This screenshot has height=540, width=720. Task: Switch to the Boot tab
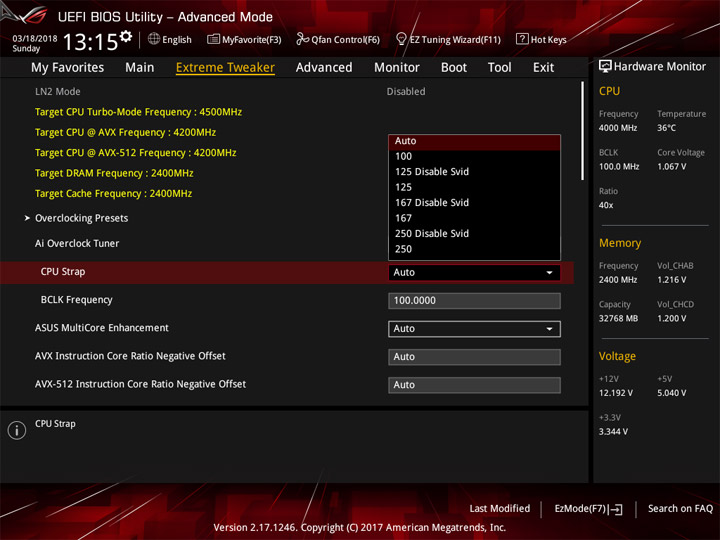pos(454,68)
